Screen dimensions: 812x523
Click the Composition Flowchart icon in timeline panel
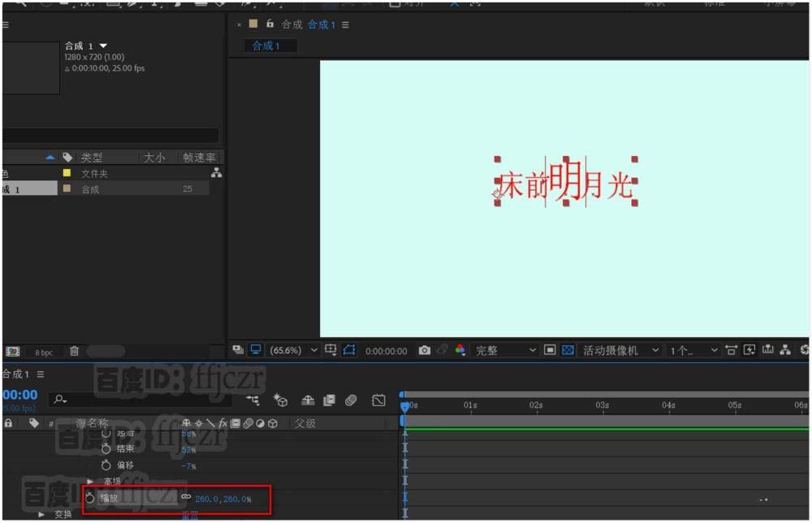[x=253, y=400]
